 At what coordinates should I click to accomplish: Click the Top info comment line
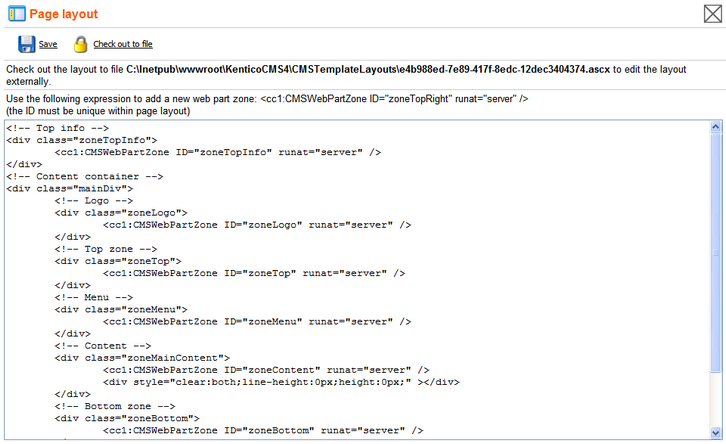tap(57, 128)
